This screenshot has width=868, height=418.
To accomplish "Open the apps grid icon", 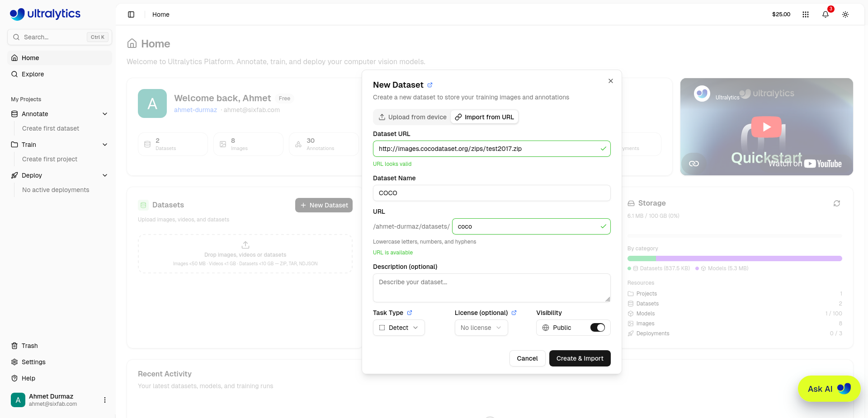I will [x=806, y=14].
